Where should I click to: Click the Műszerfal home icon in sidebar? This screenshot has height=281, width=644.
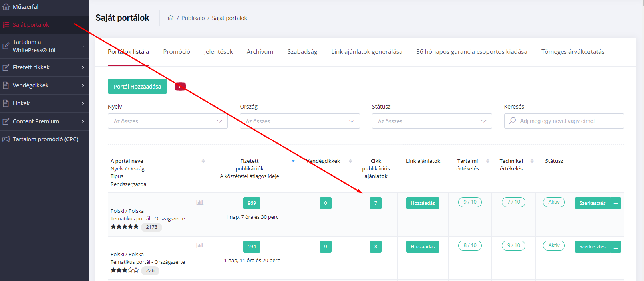pos(6,7)
